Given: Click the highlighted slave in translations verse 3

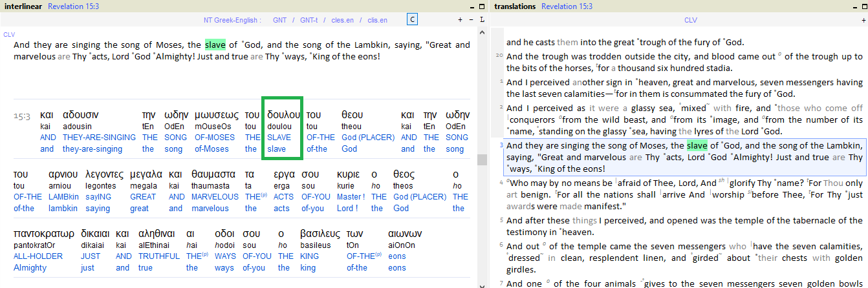Looking at the screenshot, I should pyautogui.click(x=697, y=145).
